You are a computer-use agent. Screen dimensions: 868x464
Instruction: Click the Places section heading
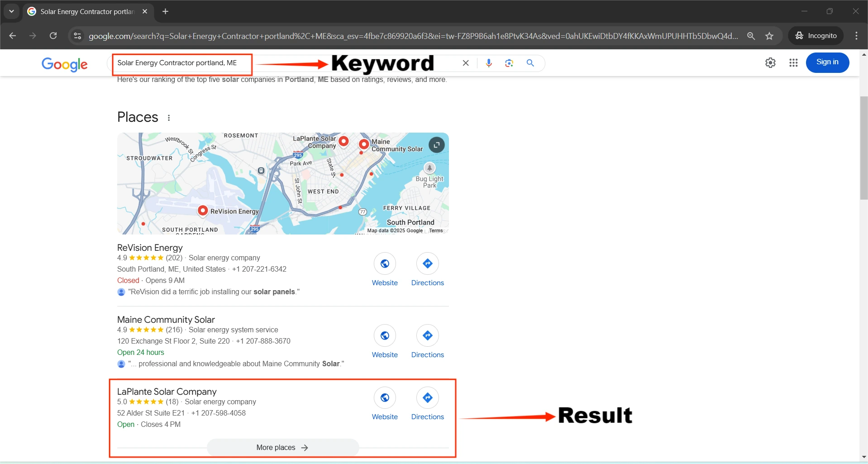click(x=138, y=117)
